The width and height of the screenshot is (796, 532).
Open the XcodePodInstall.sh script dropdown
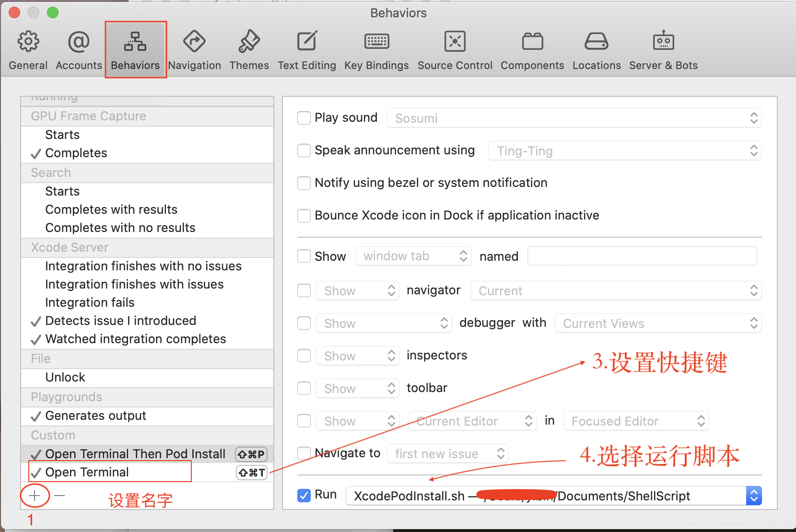click(x=554, y=496)
